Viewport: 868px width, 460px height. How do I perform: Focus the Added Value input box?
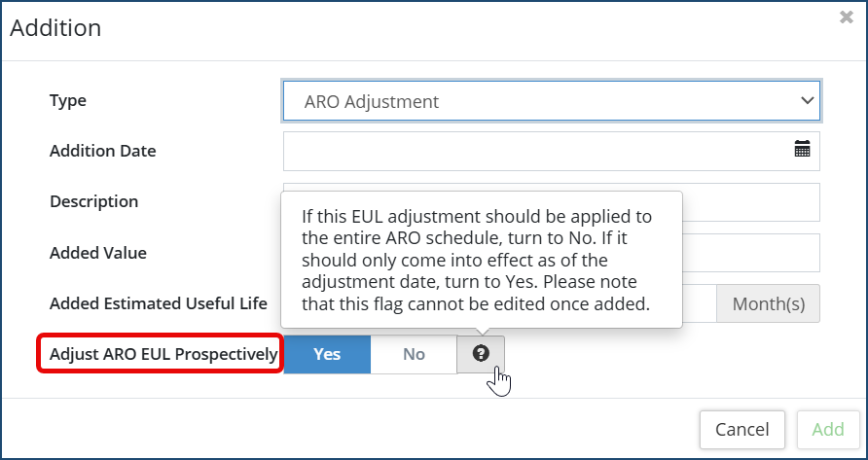coord(749,253)
